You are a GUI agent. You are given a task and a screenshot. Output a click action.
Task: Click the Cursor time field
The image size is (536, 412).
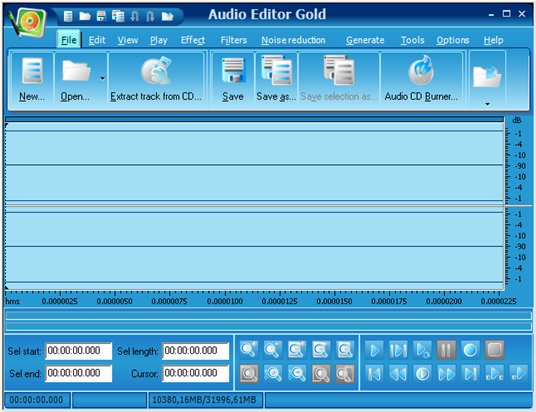pos(196,373)
